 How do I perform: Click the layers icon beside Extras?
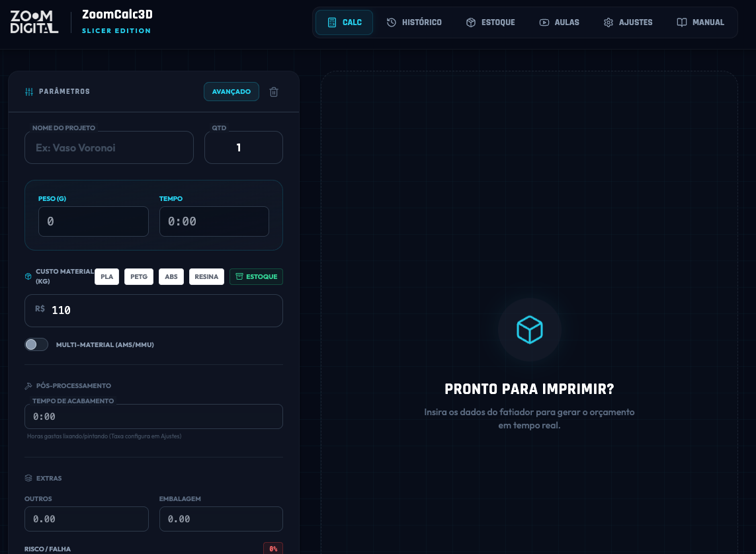pyautogui.click(x=28, y=478)
